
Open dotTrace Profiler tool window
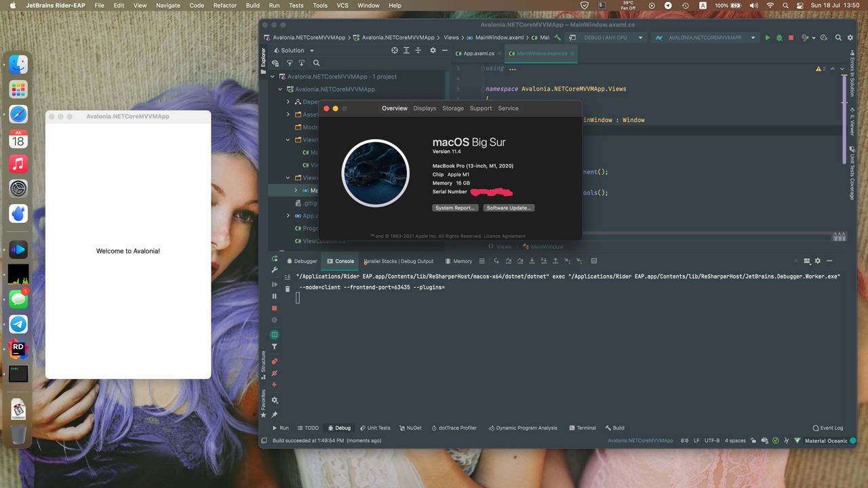coord(453,428)
